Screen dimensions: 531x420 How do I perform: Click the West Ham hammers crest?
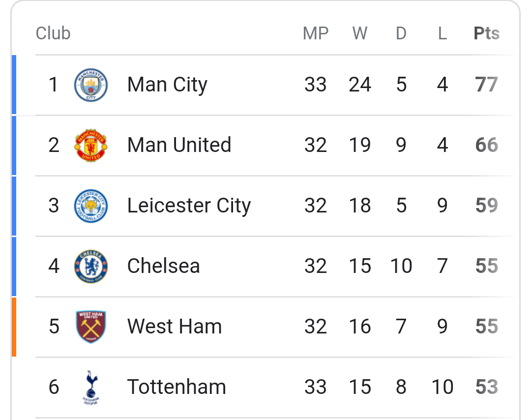click(x=91, y=327)
